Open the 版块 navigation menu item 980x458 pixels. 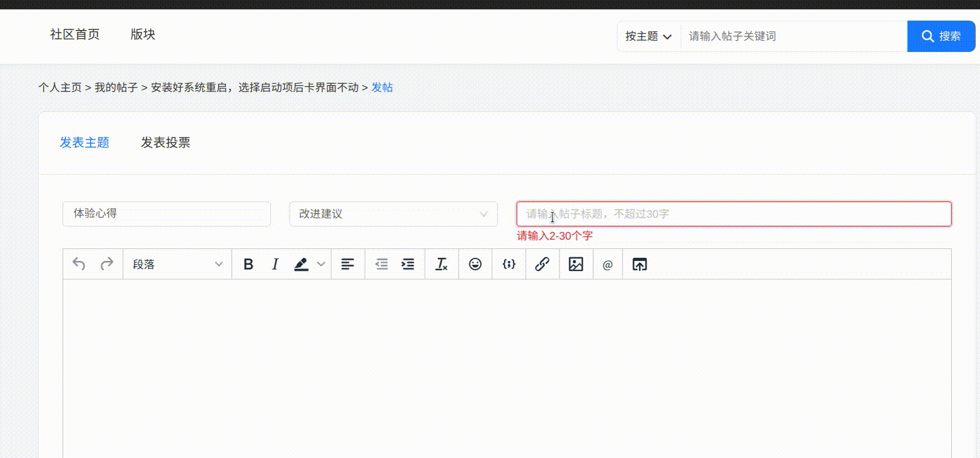tap(143, 34)
